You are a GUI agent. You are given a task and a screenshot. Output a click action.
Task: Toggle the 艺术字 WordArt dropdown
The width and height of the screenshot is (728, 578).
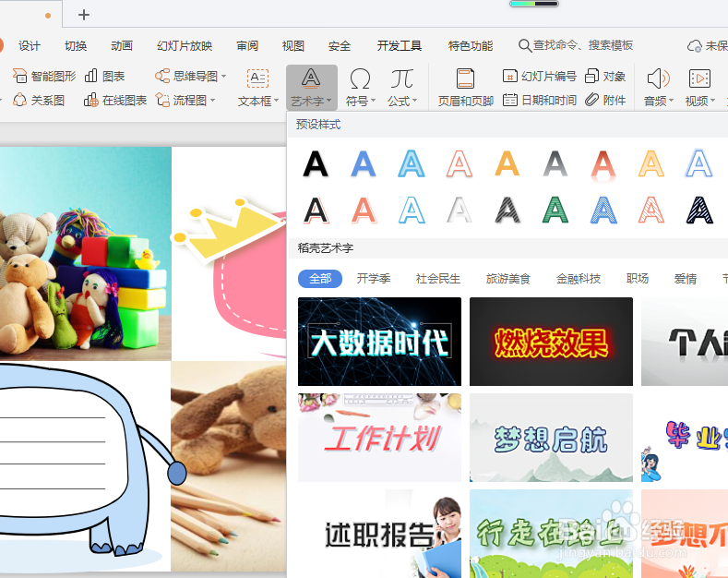click(311, 88)
